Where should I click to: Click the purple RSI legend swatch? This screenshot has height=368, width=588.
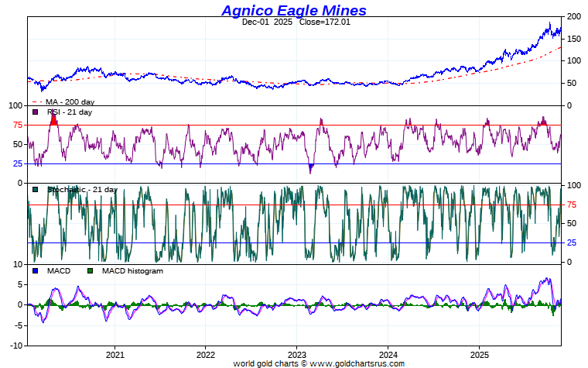tap(36, 112)
